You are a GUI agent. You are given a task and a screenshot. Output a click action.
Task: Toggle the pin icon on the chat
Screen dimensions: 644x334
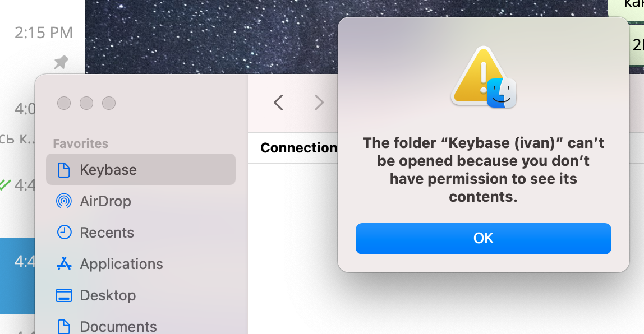tap(61, 63)
